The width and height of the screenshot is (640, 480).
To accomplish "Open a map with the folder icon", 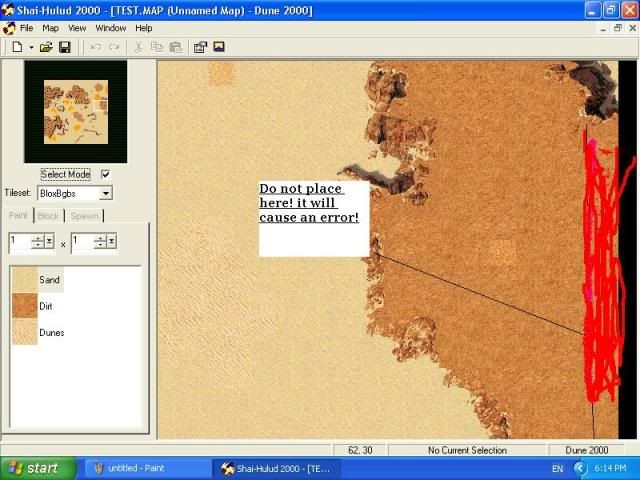I will pyautogui.click(x=46, y=47).
